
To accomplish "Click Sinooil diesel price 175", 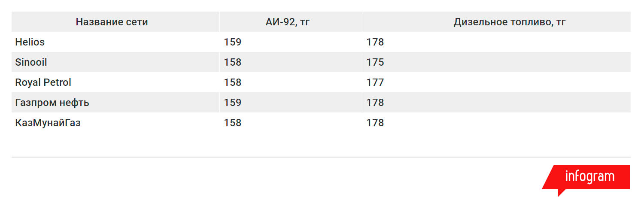I will [375, 62].
